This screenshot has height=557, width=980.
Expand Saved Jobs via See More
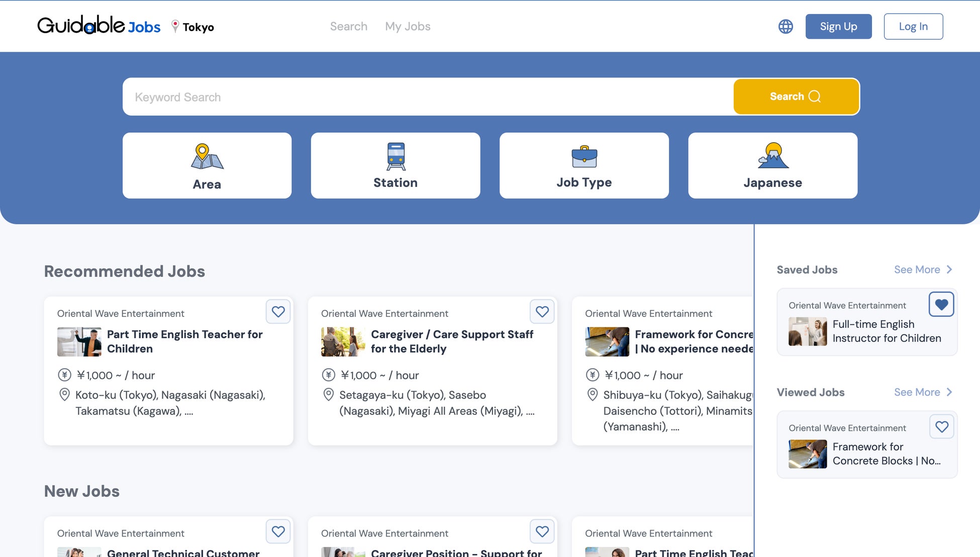pyautogui.click(x=923, y=270)
